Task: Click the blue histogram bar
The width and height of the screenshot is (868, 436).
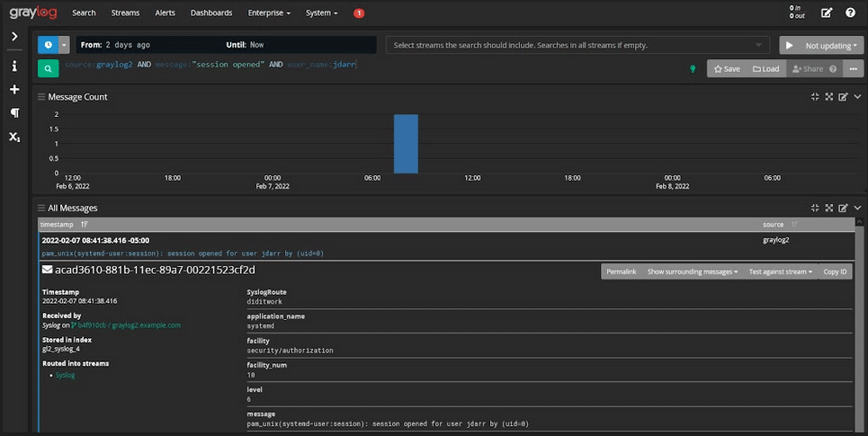Action: point(406,143)
